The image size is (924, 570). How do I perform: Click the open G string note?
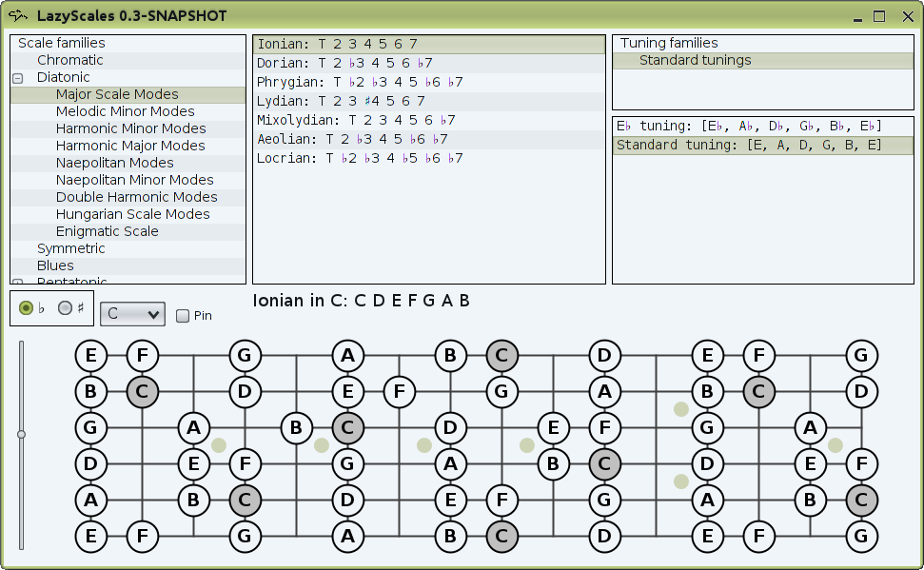(x=90, y=427)
